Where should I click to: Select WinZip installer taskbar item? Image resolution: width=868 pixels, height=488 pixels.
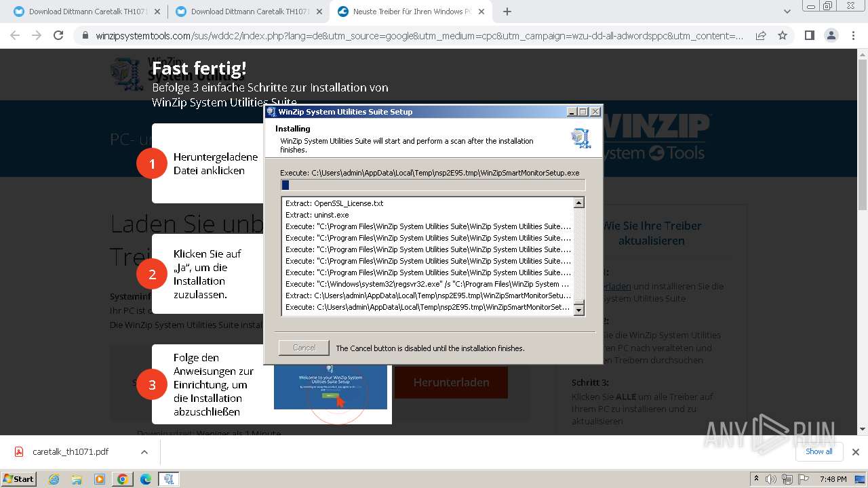(x=169, y=479)
